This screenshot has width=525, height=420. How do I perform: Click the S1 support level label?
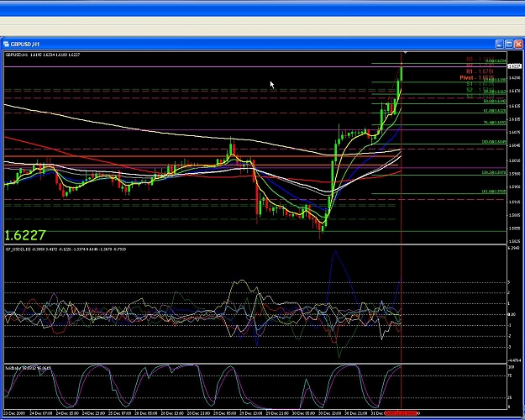(480, 84)
